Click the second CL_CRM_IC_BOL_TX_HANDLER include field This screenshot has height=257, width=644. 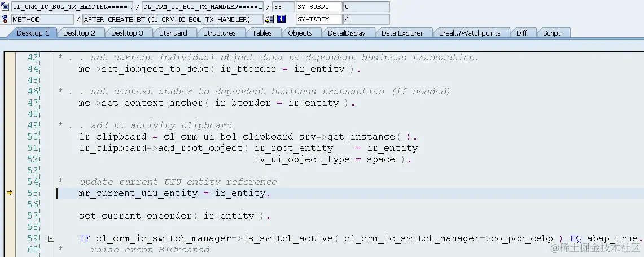pos(203,7)
